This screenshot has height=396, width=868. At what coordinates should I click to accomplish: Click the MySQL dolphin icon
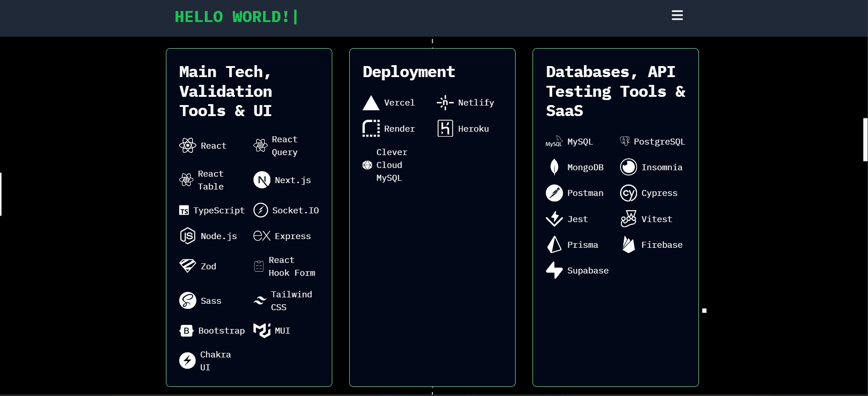pyautogui.click(x=554, y=141)
